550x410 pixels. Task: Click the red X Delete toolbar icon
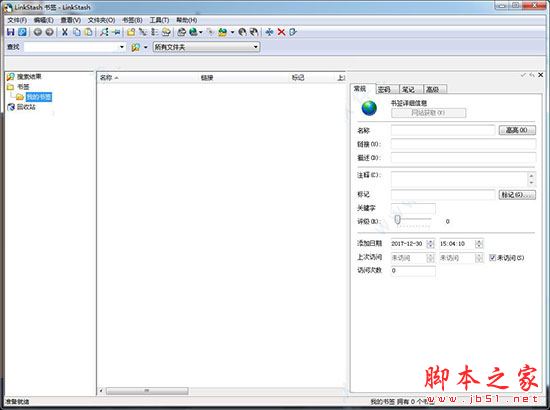click(x=281, y=32)
